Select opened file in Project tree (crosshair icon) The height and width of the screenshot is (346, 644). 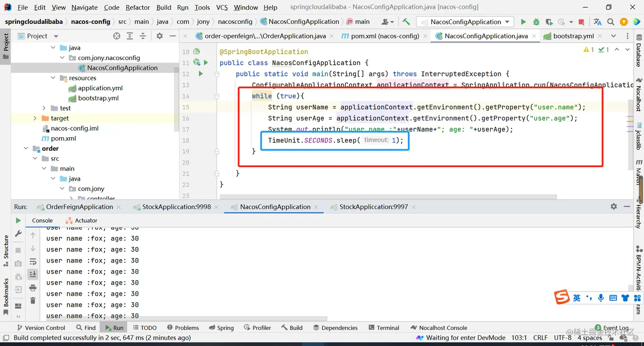[117, 36]
